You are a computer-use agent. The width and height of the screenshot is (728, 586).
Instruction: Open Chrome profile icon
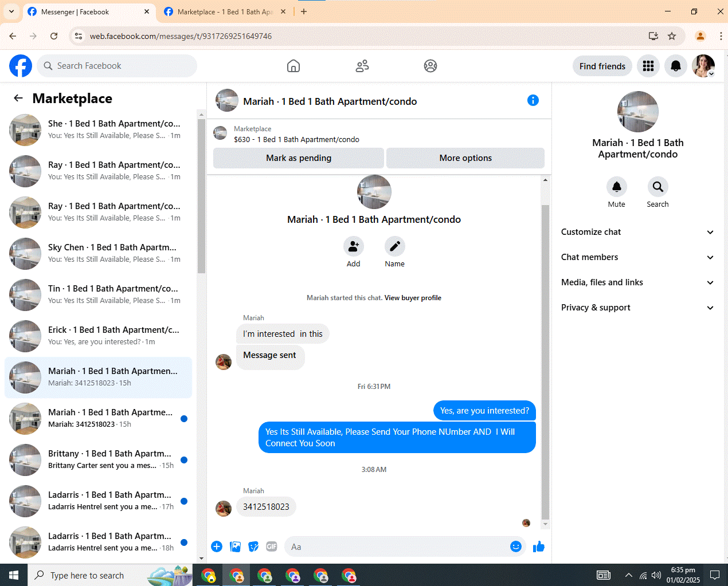click(700, 36)
